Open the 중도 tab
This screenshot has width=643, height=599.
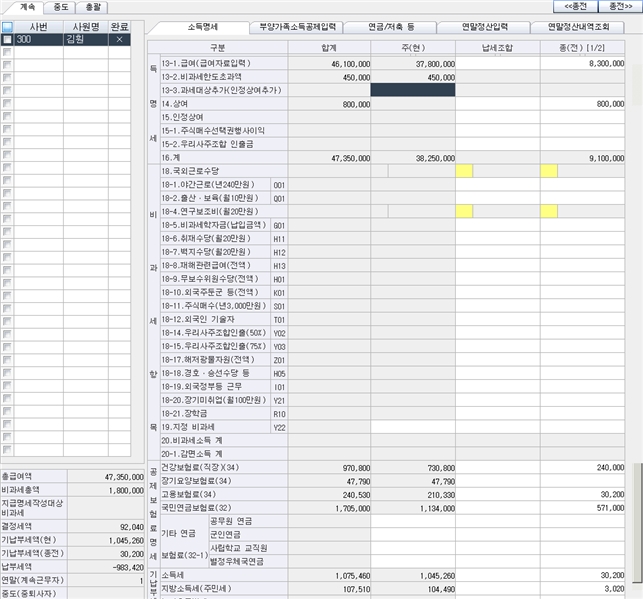(x=62, y=7)
